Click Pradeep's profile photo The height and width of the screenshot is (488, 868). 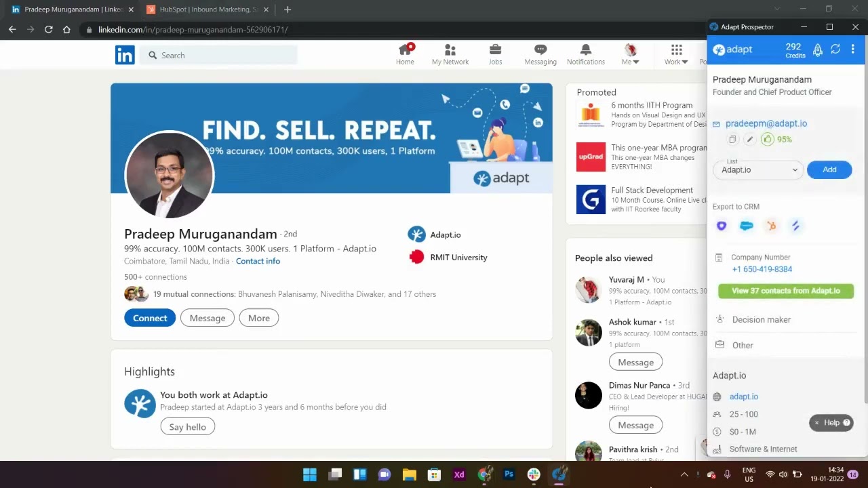coord(170,175)
